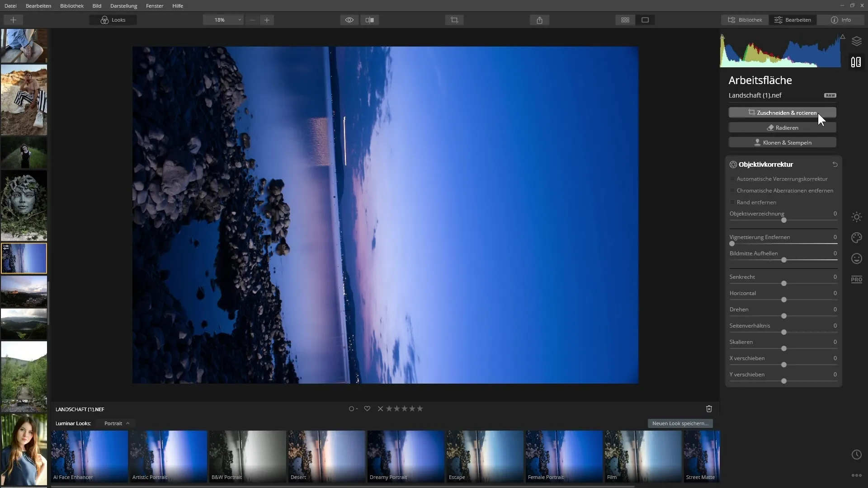Enable Rand entfernen checkbox
Viewport: 868px width, 488px height.
732,202
